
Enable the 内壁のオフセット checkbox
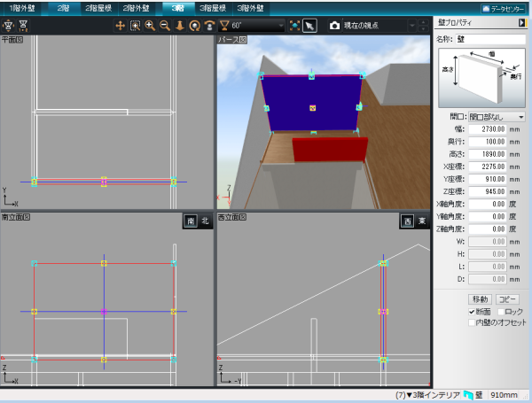coord(472,322)
